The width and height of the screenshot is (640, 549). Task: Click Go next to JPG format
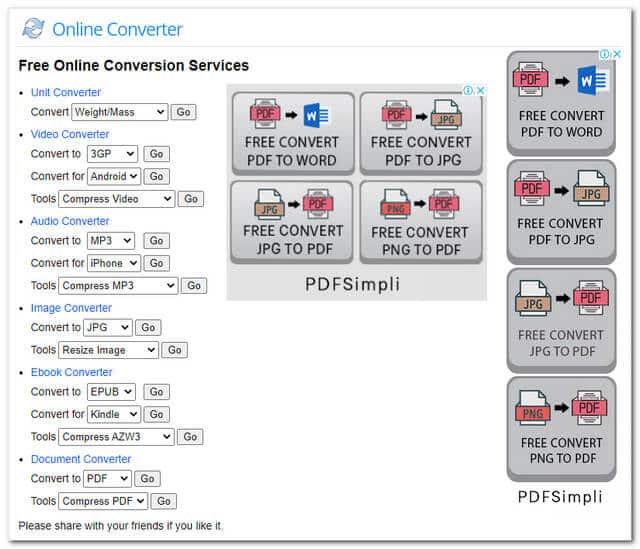pyautogui.click(x=148, y=327)
